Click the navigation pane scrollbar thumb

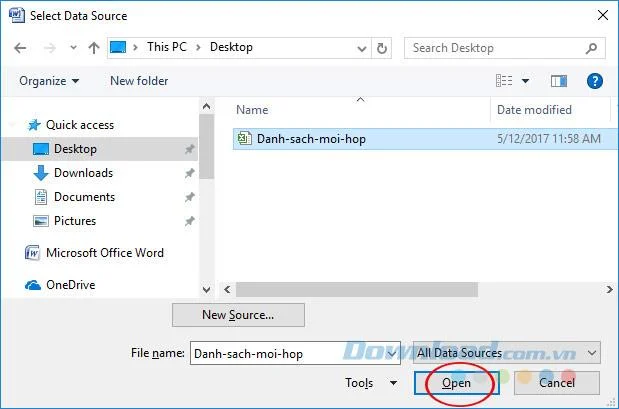point(206,146)
